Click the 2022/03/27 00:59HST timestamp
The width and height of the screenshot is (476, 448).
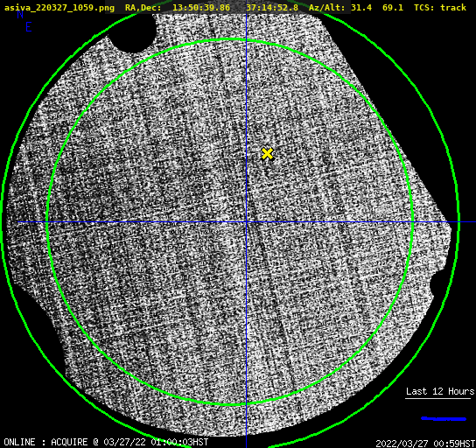425,444
